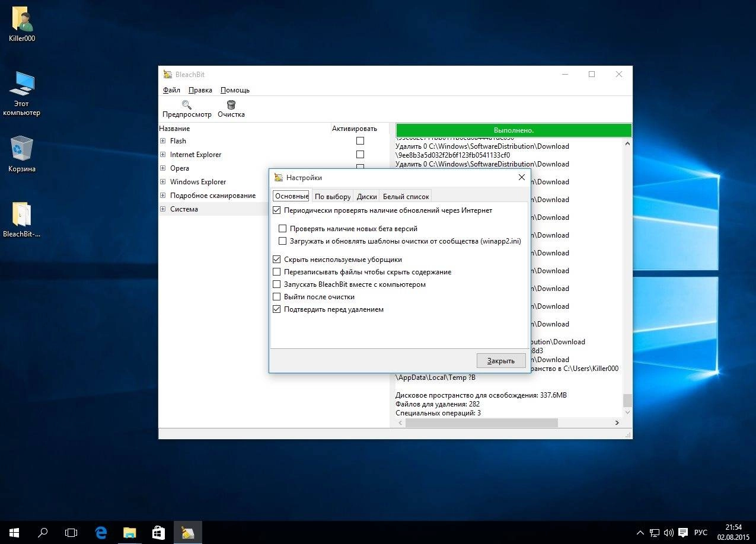Screen dimensions: 756x544
Task: Click the Очистка trash can toolbar icon
Action: click(231, 105)
